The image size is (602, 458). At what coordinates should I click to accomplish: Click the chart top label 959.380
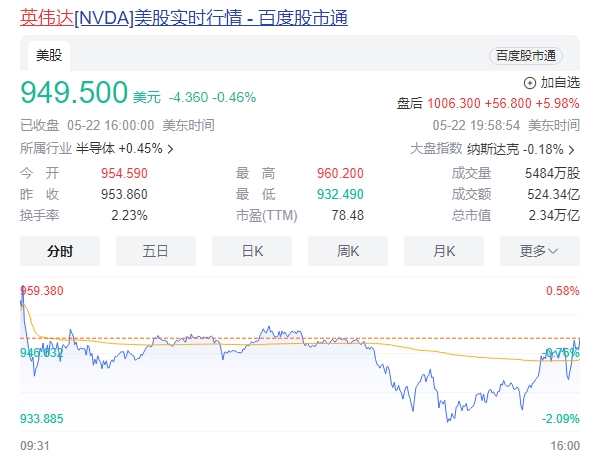pyautogui.click(x=42, y=291)
